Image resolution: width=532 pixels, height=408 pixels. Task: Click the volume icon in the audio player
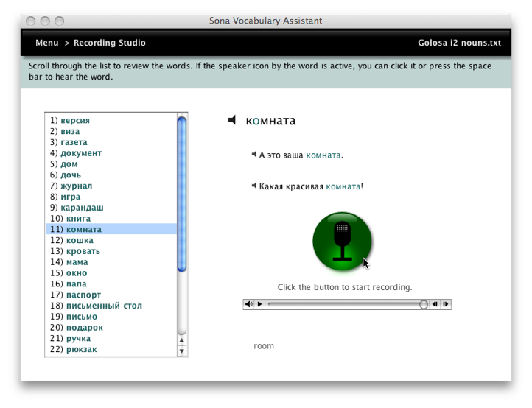[248, 304]
